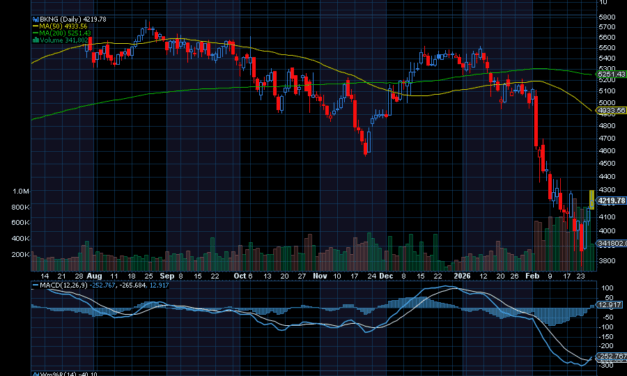Click the 4400 price axis label

click(x=607, y=176)
